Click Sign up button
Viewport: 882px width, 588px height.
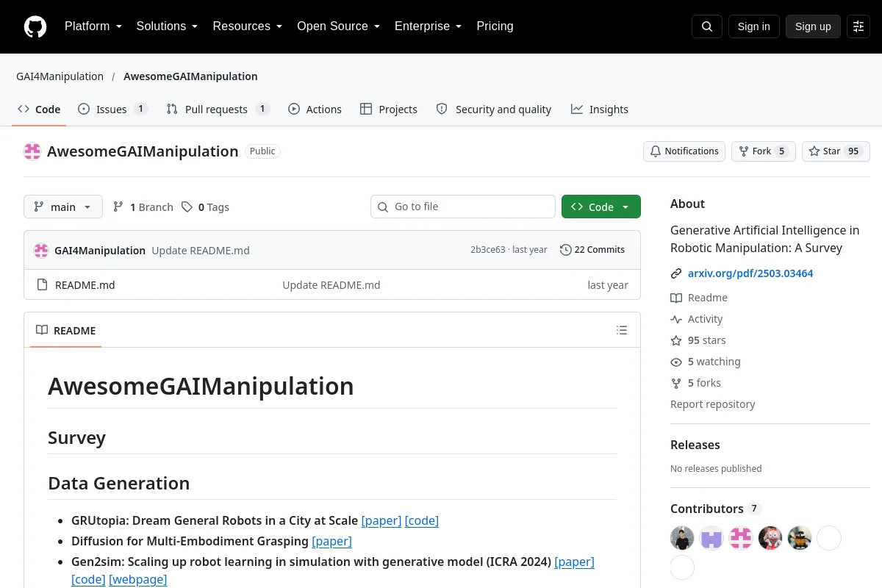[x=813, y=26]
